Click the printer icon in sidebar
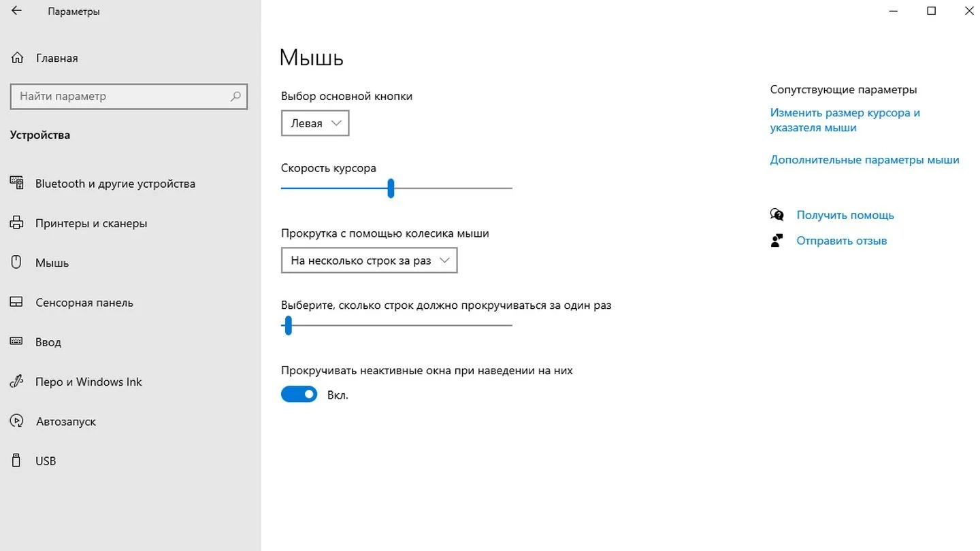980x551 pixels. click(x=17, y=223)
